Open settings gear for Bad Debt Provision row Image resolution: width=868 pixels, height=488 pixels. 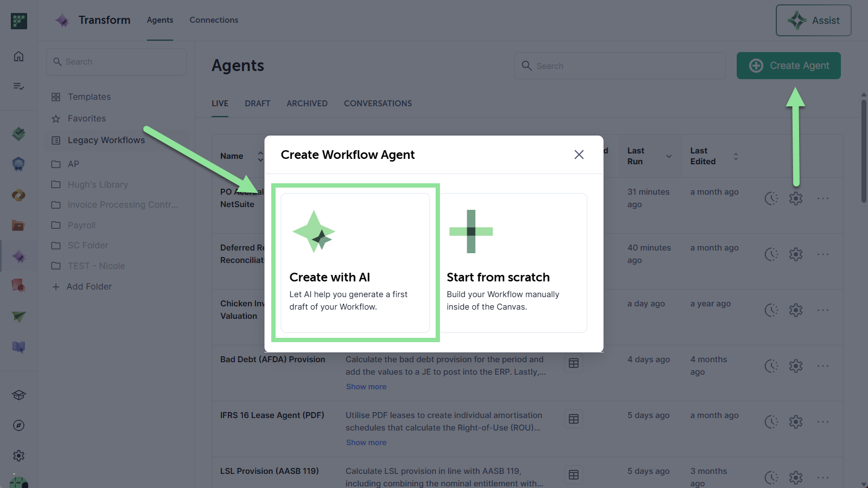click(795, 366)
